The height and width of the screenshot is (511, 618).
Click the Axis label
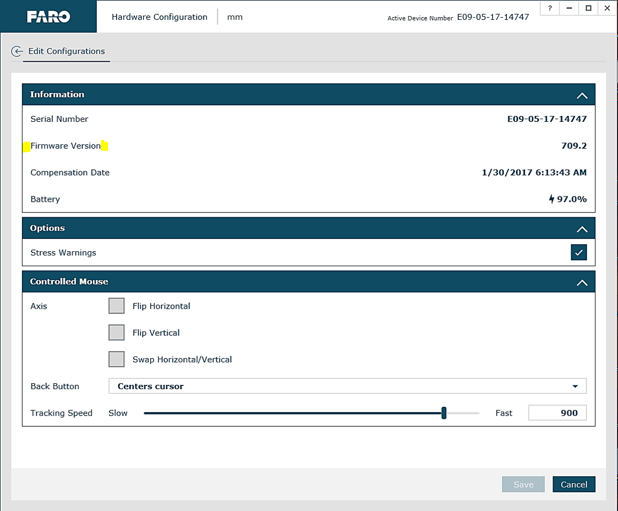[39, 306]
